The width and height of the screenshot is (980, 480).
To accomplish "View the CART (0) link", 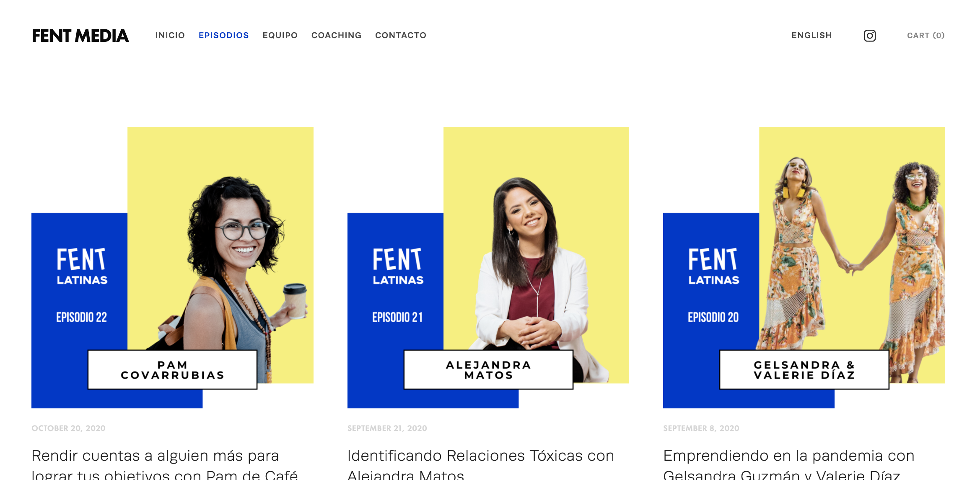I will [x=926, y=35].
